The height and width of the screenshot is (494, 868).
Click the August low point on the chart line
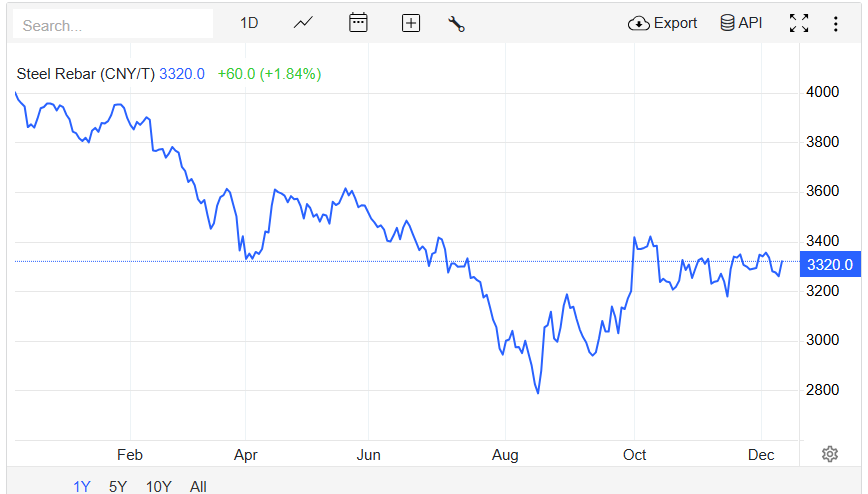[x=538, y=393]
